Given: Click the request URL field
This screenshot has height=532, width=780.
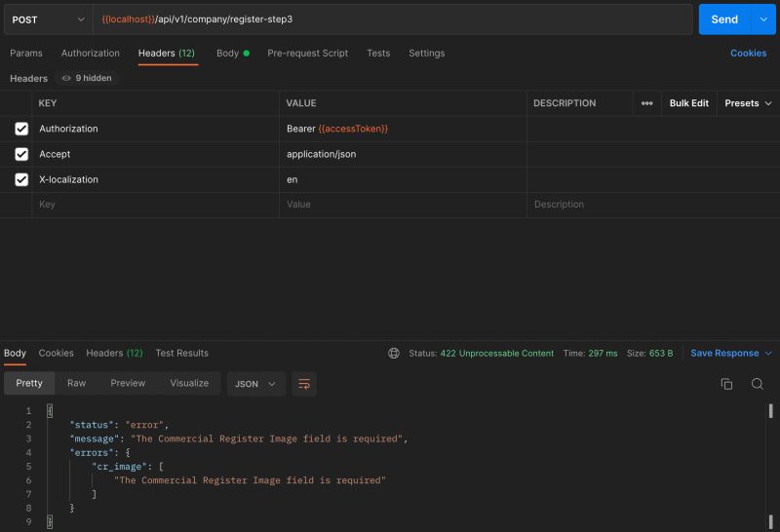Looking at the screenshot, I should 393,19.
